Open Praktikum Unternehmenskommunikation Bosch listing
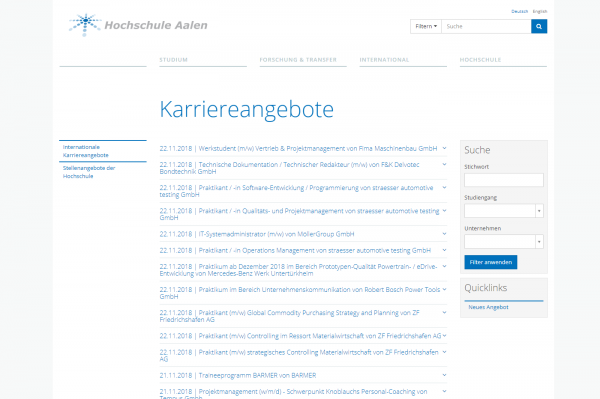The height and width of the screenshot is (399, 600). [300, 293]
